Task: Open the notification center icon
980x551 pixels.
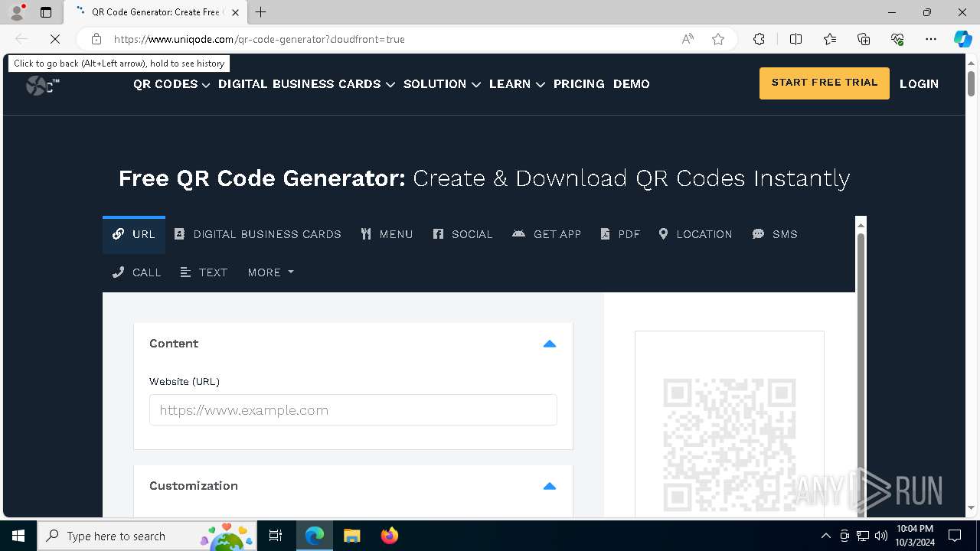Action: (x=955, y=536)
